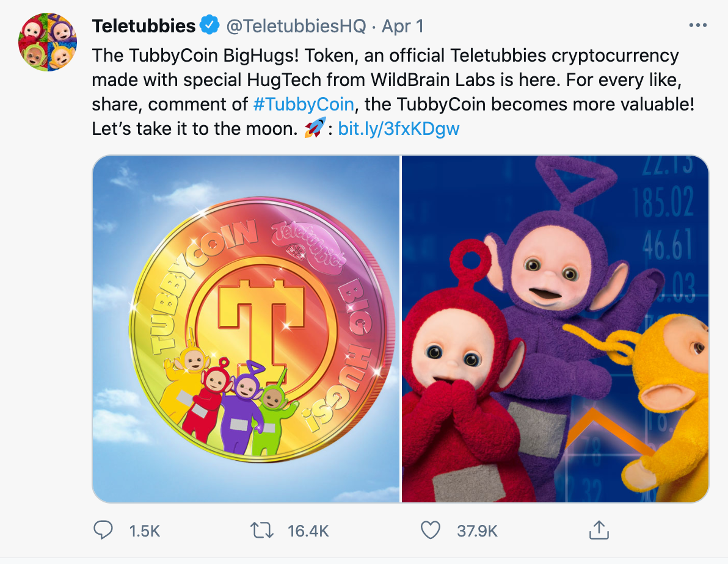Click the 37.9K likes count
Screen dimensions: 728x564
tap(477, 530)
